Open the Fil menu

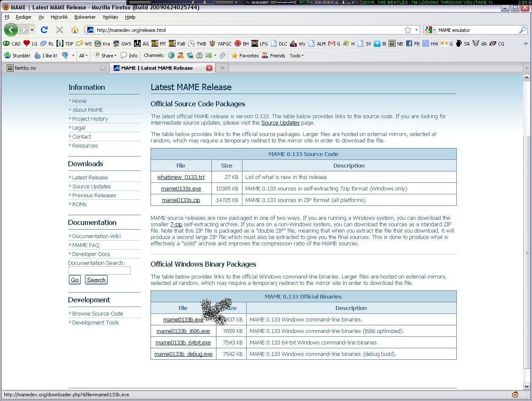point(7,17)
